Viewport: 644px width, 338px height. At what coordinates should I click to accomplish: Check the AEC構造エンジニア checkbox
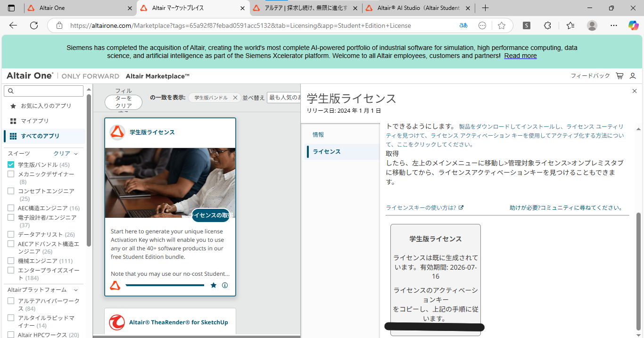tap(11, 208)
